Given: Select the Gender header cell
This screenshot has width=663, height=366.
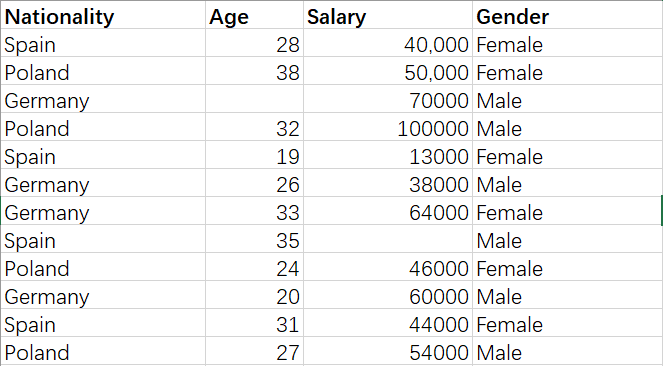Looking at the screenshot, I should pos(567,15).
